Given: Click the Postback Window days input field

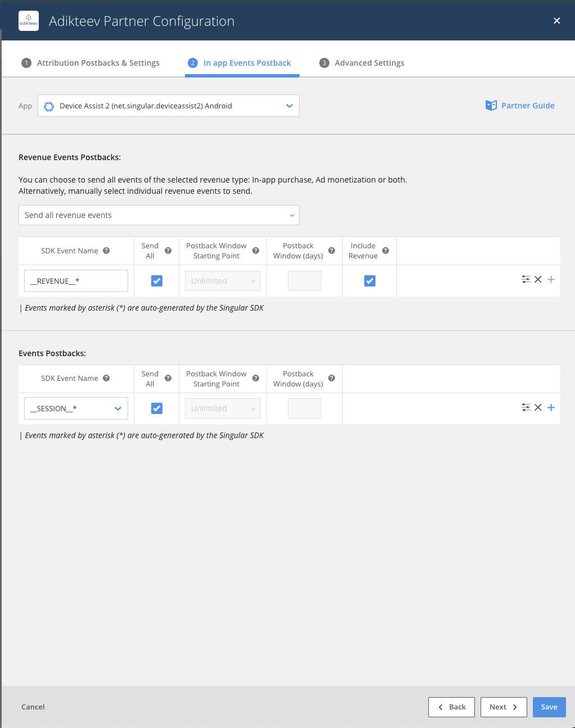Looking at the screenshot, I should [304, 280].
